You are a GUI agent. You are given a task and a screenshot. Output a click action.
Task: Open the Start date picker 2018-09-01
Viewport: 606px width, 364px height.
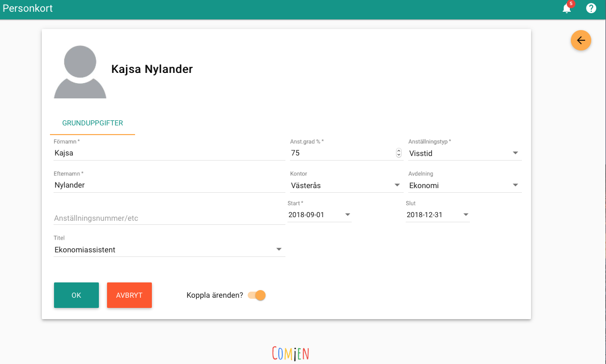click(x=319, y=215)
